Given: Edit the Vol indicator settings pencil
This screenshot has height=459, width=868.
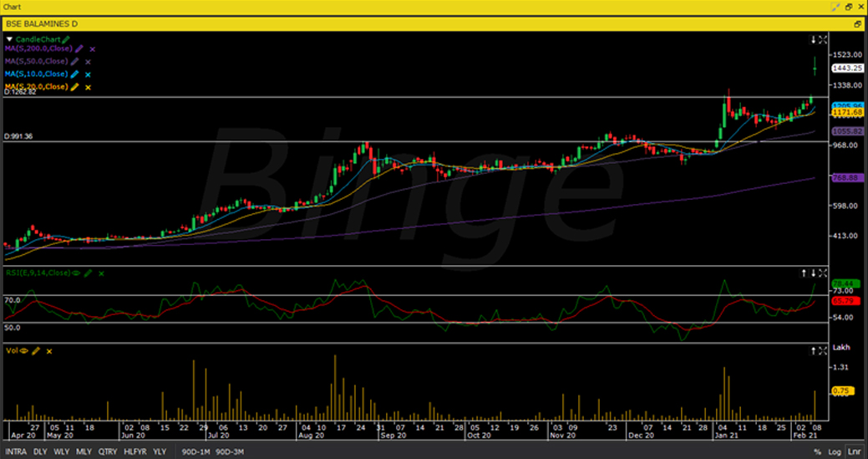Looking at the screenshot, I should pos(36,351).
